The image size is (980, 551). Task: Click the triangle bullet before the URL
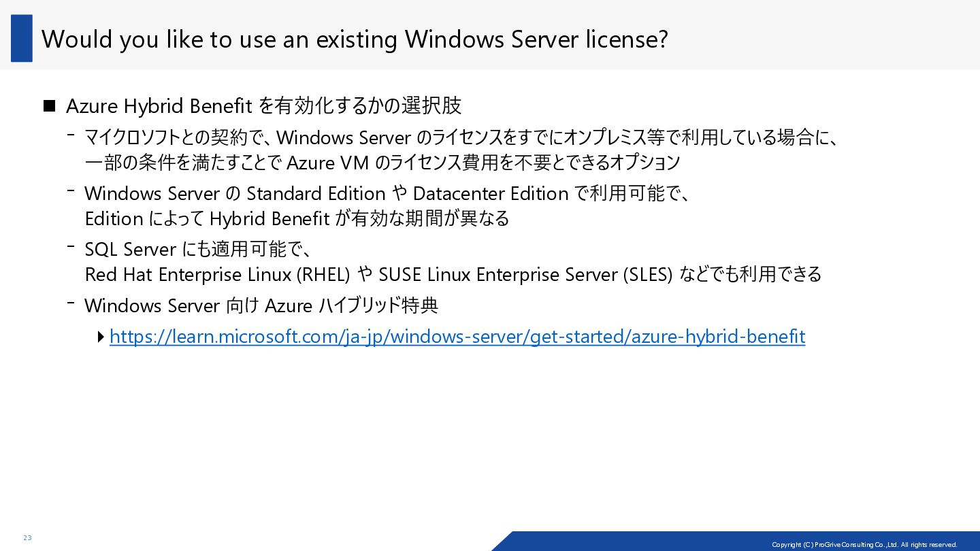tap(101, 337)
